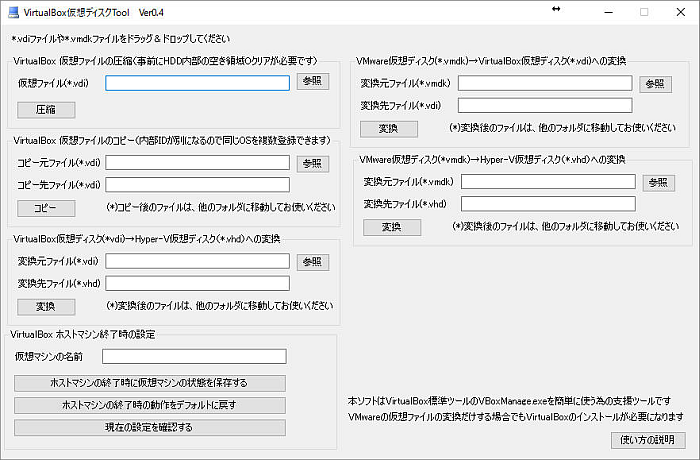700x460 pixels.
Task: Click ホストマシンの終了時に仮想マシンの状態を保存する
Action: tap(150, 383)
